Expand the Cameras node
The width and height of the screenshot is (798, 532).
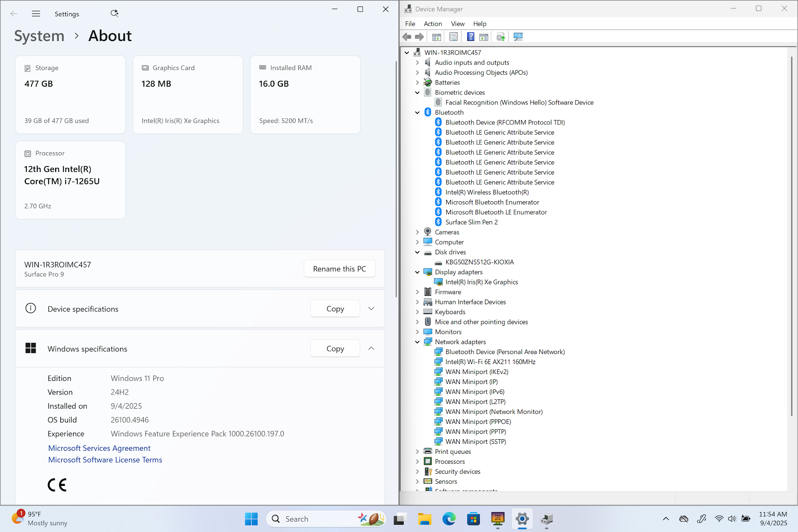coord(417,232)
